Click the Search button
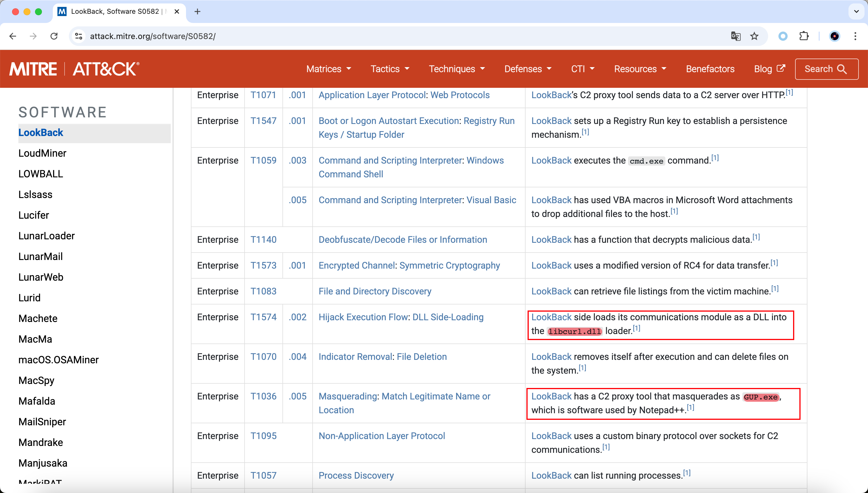The width and height of the screenshot is (868, 493). click(826, 69)
